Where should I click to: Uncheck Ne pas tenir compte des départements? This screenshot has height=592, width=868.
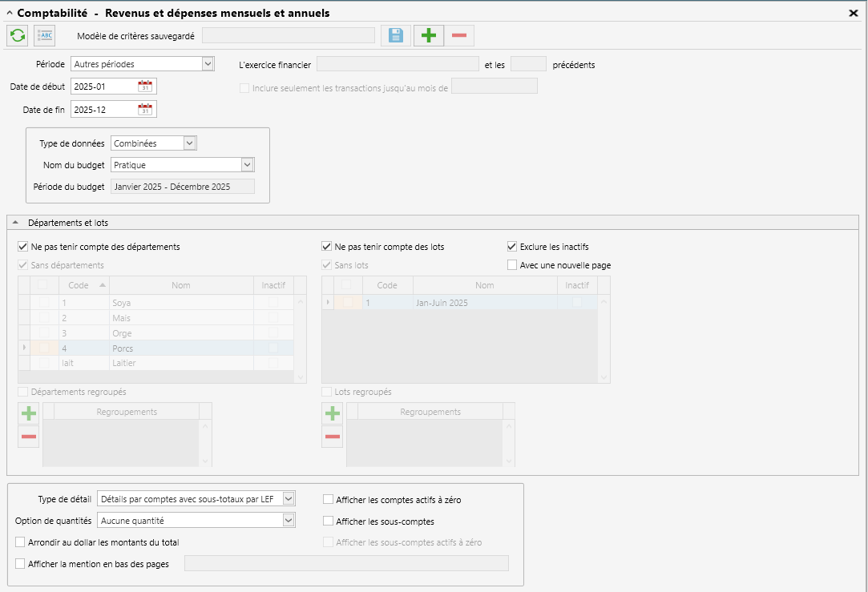pos(22,247)
